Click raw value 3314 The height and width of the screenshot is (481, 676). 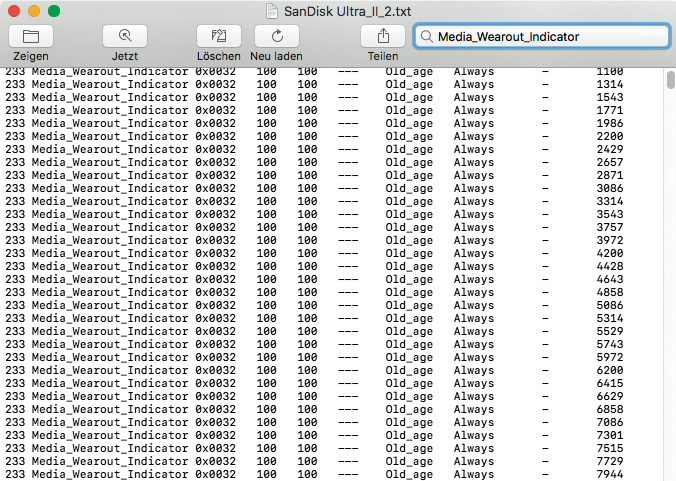click(x=610, y=201)
